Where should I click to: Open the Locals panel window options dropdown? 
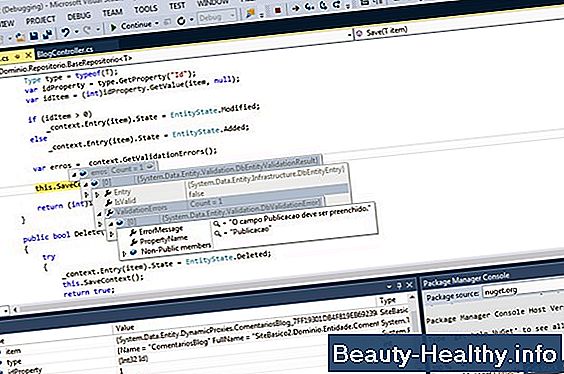pos(389,287)
